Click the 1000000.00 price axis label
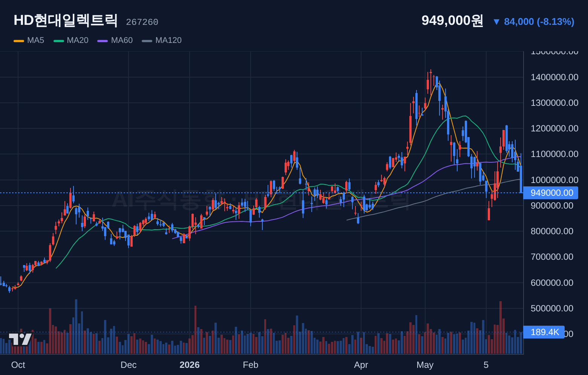 coord(554,180)
